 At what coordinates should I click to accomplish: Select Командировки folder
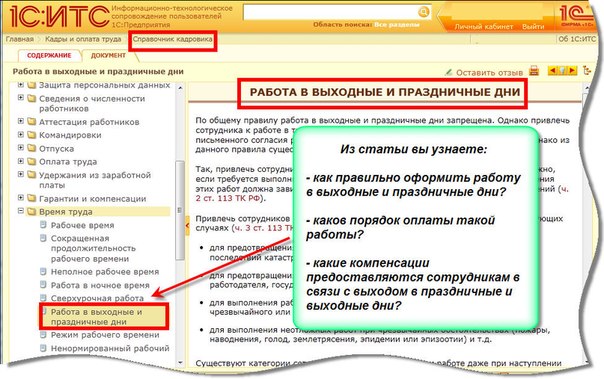pyautogui.click(x=70, y=135)
